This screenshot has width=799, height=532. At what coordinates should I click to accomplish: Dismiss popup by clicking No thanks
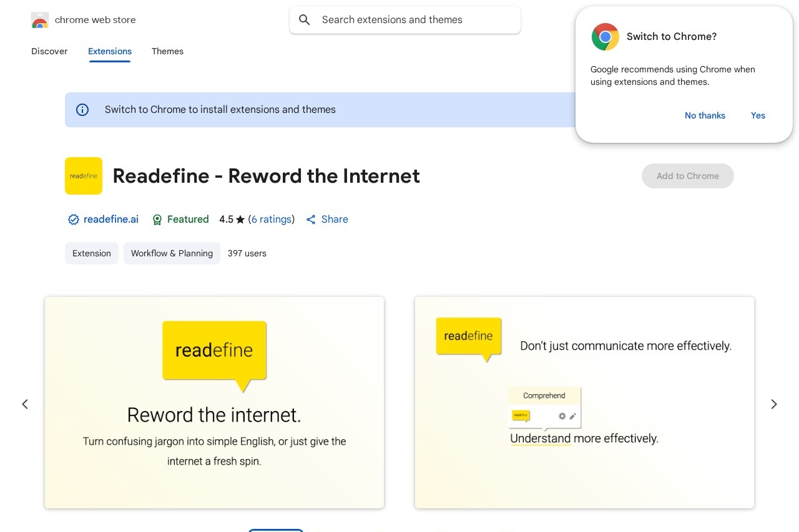705,115
